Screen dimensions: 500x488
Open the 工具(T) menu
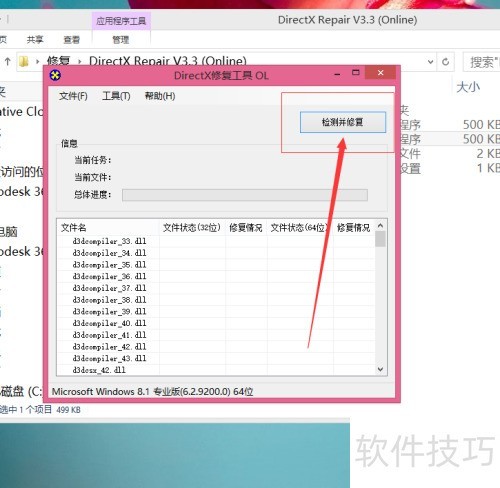coord(116,96)
